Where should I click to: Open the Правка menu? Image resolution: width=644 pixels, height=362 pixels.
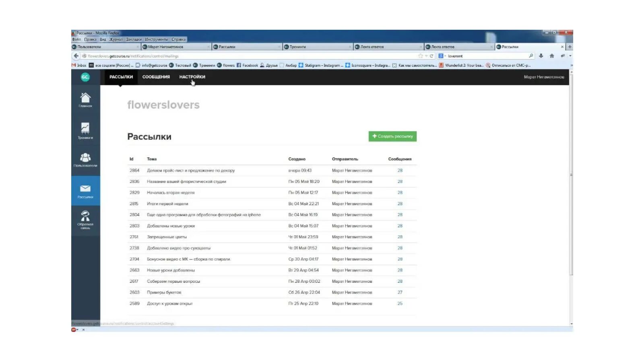pyautogui.click(x=90, y=39)
